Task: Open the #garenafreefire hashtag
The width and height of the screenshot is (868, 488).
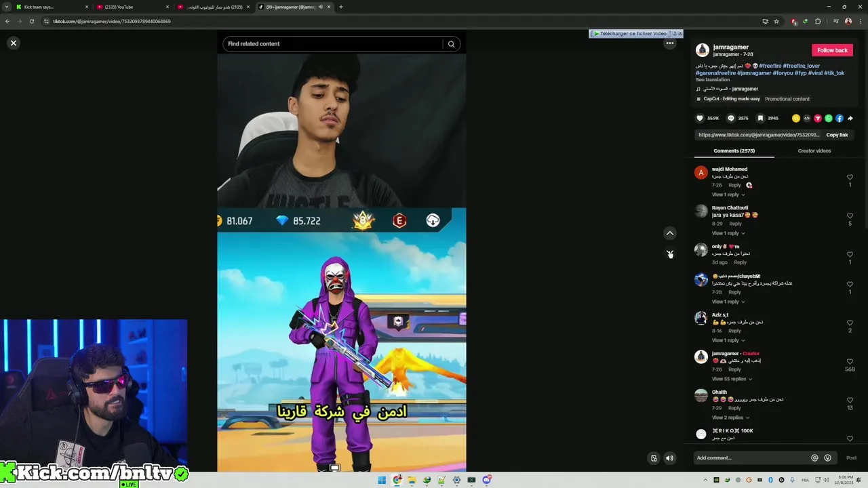Action: pos(715,73)
